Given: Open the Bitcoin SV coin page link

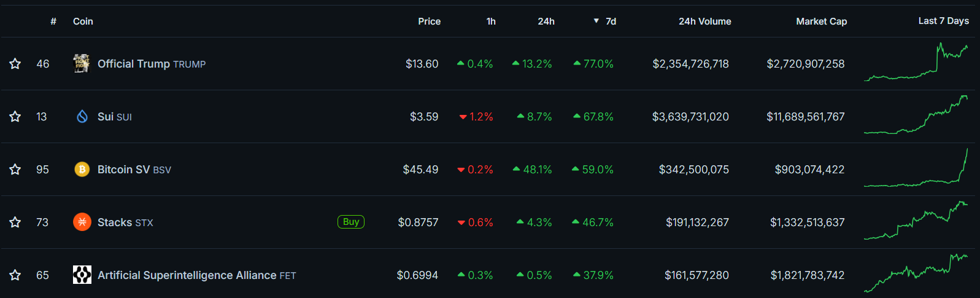Looking at the screenshot, I should click(123, 170).
